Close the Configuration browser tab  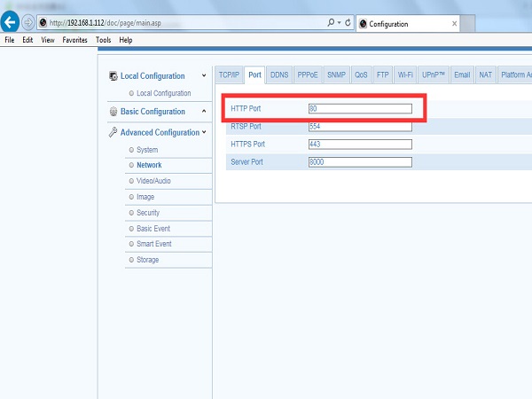coord(454,24)
